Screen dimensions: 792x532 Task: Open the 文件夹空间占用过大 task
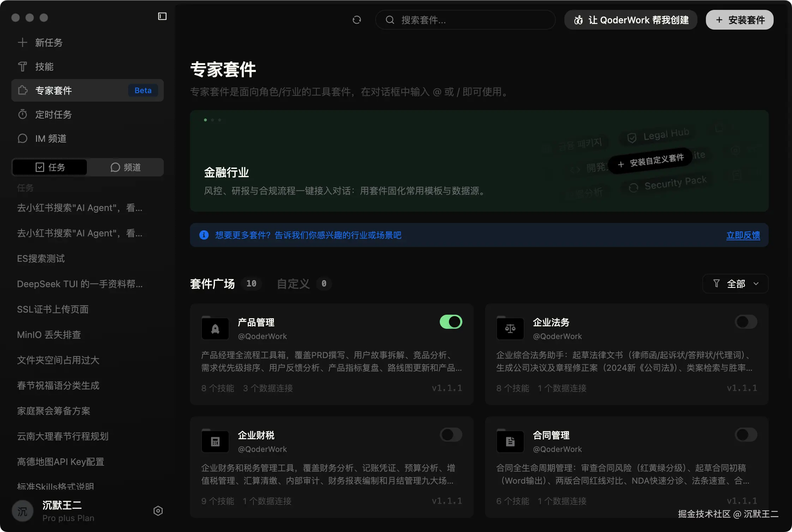point(88,360)
